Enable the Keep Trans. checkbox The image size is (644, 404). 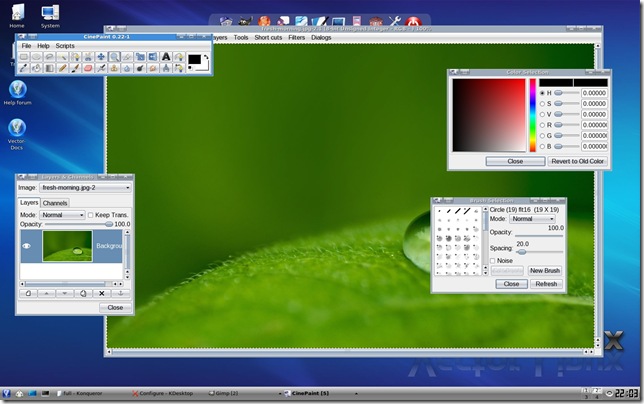pos(91,215)
